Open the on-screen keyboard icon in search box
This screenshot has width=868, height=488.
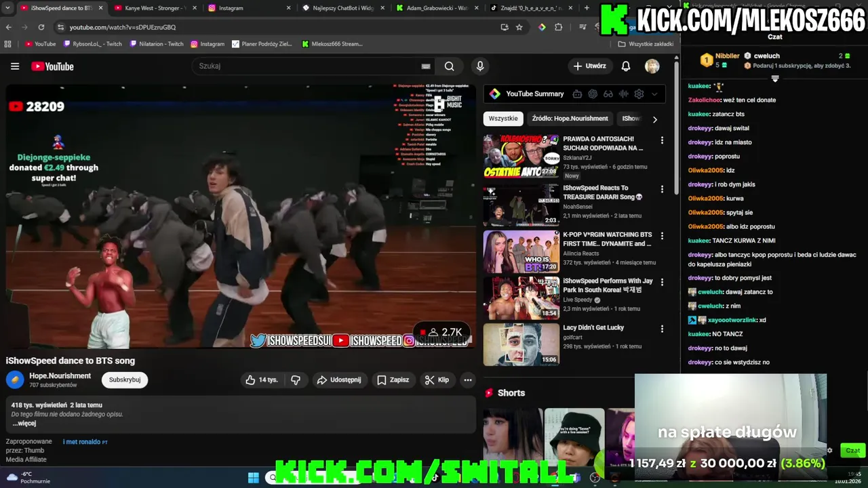tap(426, 66)
